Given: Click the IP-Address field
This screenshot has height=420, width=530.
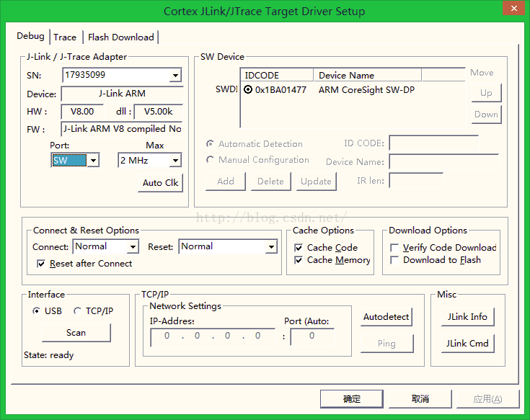Looking at the screenshot, I should point(213,336).
